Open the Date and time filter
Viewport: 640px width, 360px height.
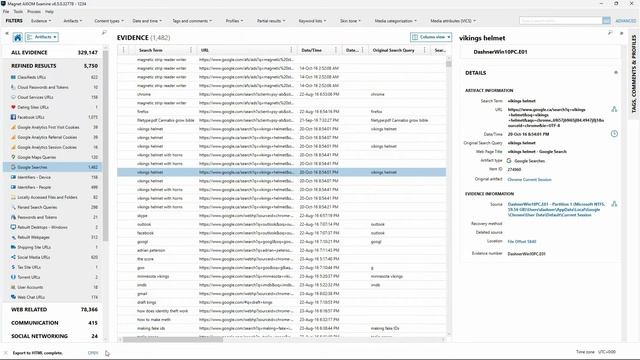[147, 21]
